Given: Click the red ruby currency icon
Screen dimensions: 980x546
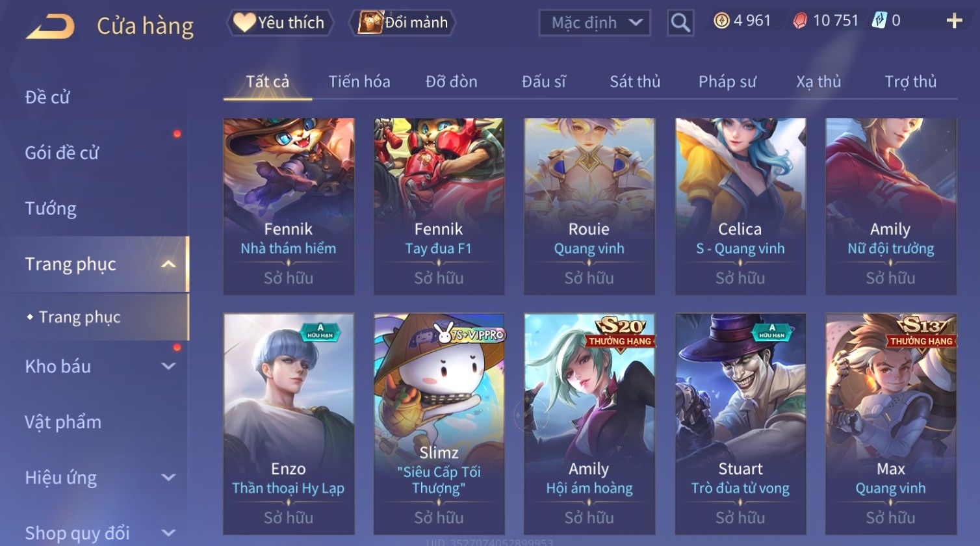Looking at the screenshot, I should pyautogui.click(x=801, y=21).
